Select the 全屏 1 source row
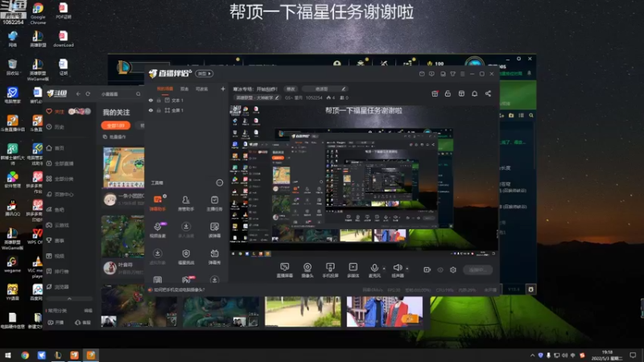The width and height of the screenshot is (644, 362). coord(187,110)
